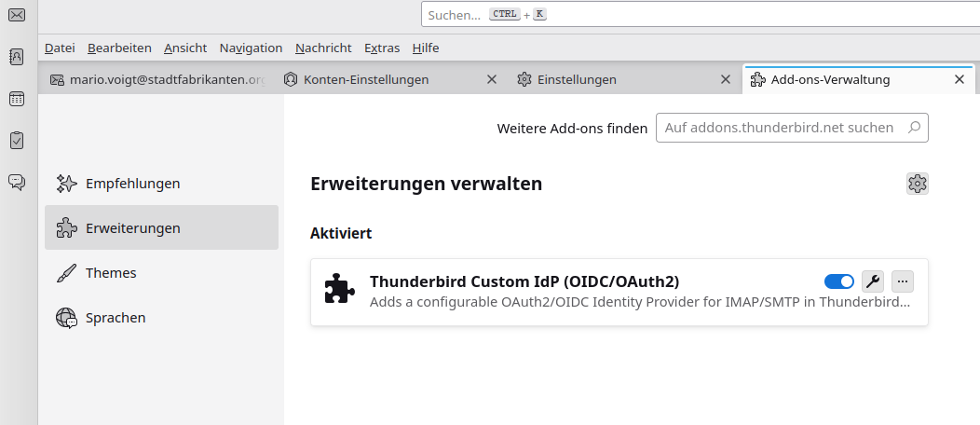Open the Datei menu
This screenshot has height=425, width=980.
60,48
